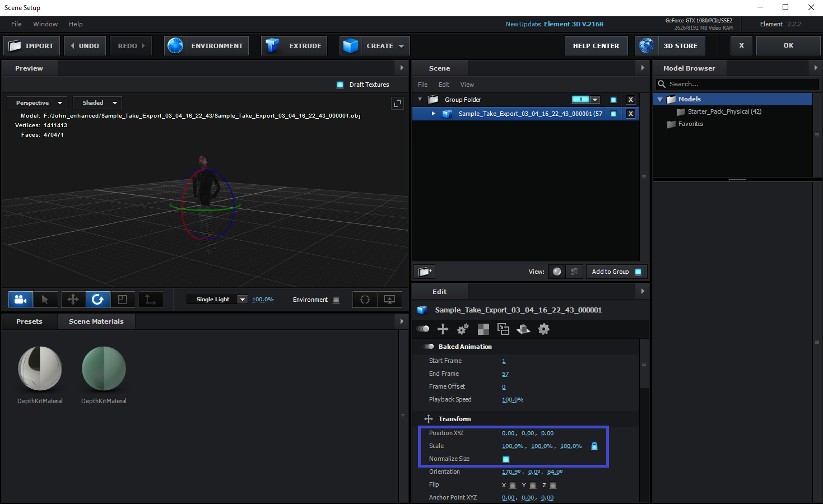
Task: Open the Shaded display mode dropdown
Action: click(97, 103)
